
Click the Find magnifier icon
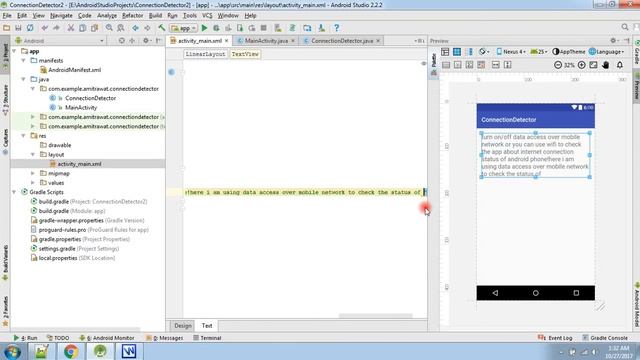109,28
